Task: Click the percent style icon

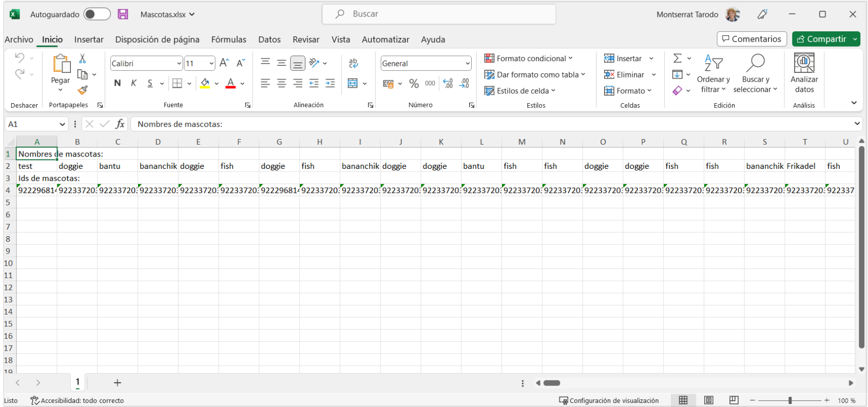Action: point(414,83)
